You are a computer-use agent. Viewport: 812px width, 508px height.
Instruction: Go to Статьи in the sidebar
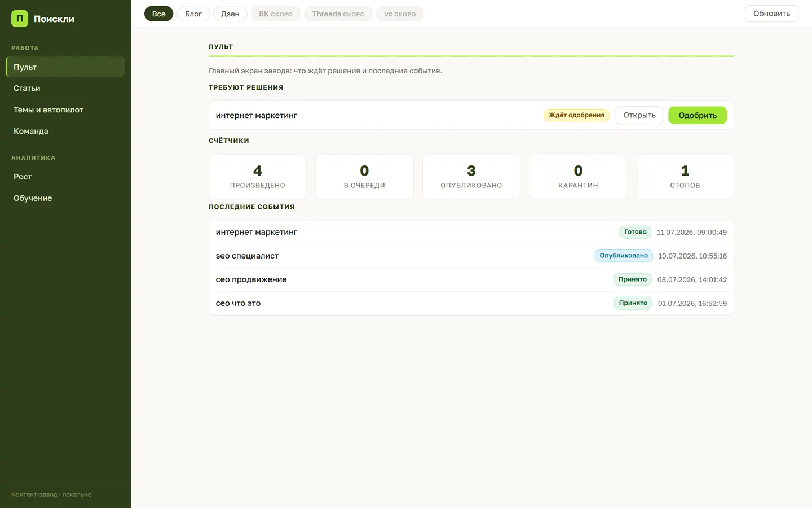[x=65, y=88]
